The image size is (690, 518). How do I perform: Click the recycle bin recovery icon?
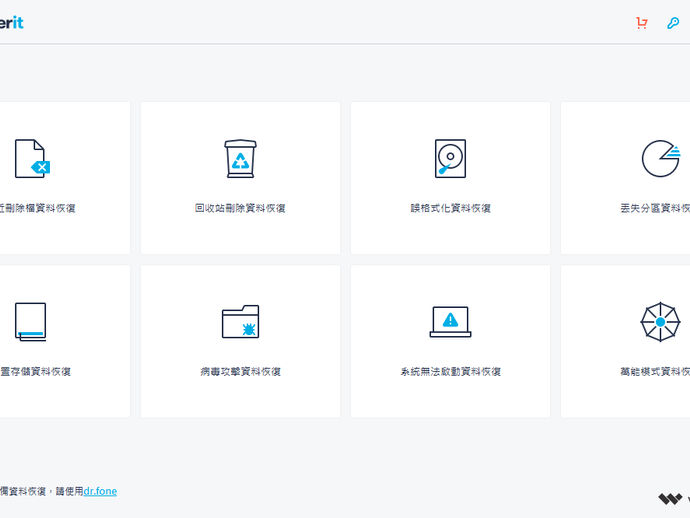240,158
